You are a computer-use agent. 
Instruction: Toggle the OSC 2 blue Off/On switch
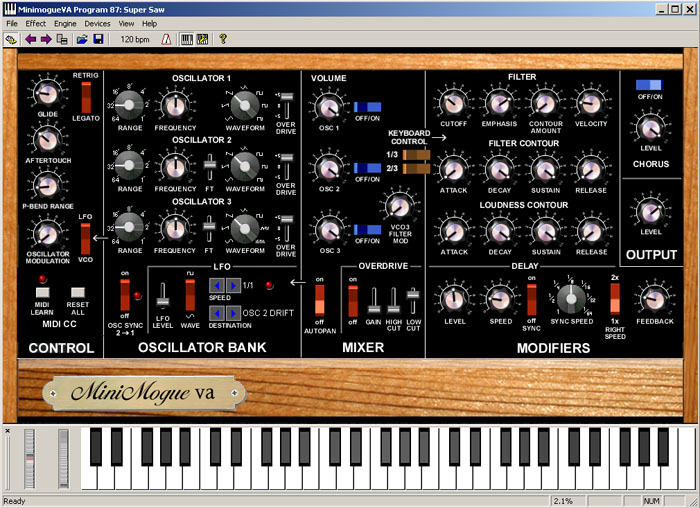click(x=367, y=168)
